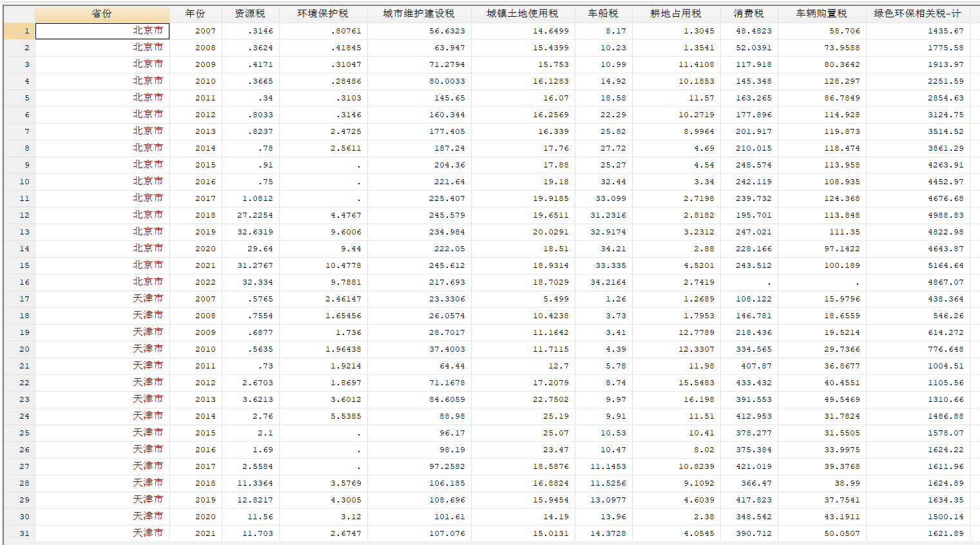Image resolution: width=980 pixels, height=545 pixels.
Task: Select the green tax total 438.364
Action: [x=918, y=299]
